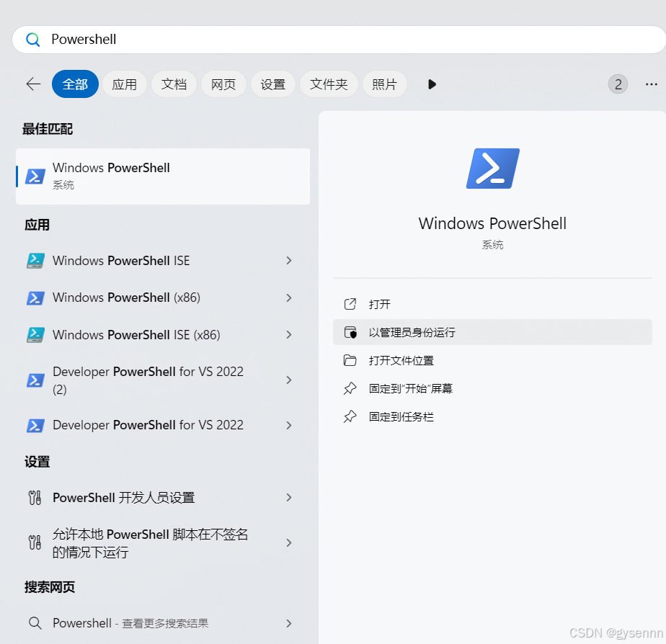Go back with the left arrow

click(x=33, y=84)
